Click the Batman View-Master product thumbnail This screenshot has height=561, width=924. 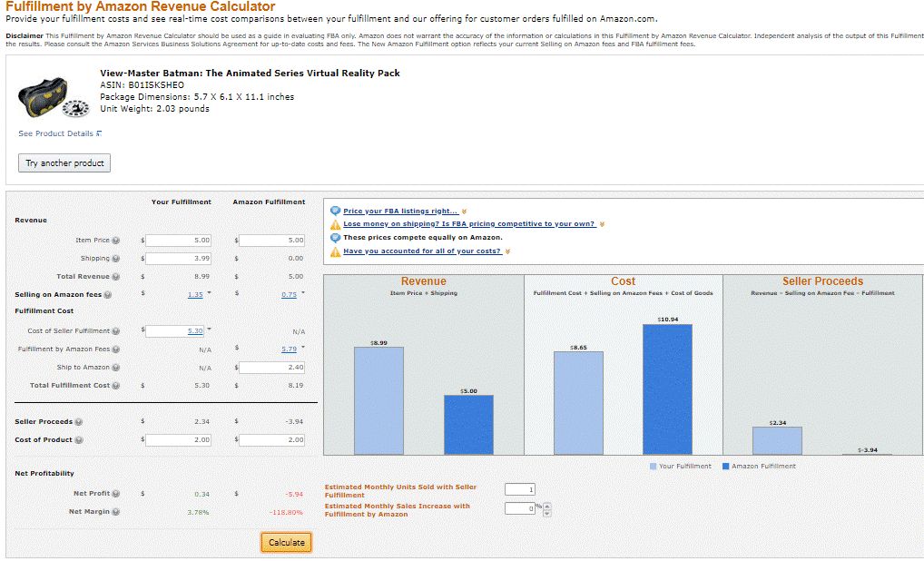(53, 98)
